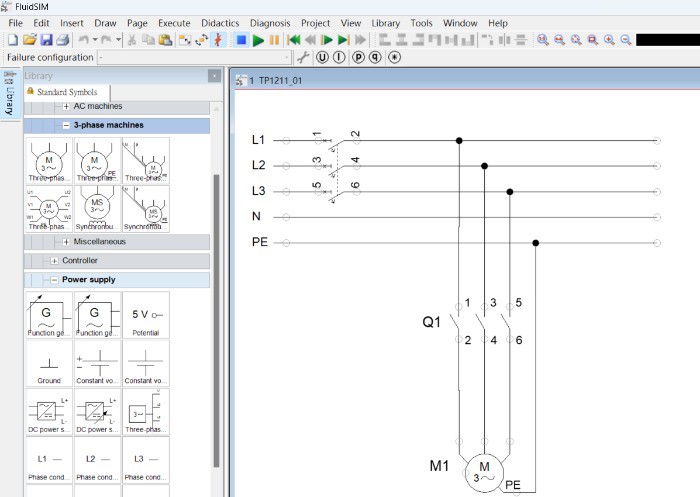Click the wrench failure configuration icon
Viewport: 700px width, 497px height.
304,57
